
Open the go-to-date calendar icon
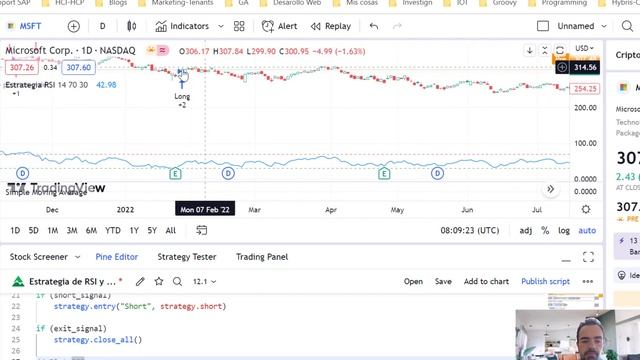click(202, 231)
